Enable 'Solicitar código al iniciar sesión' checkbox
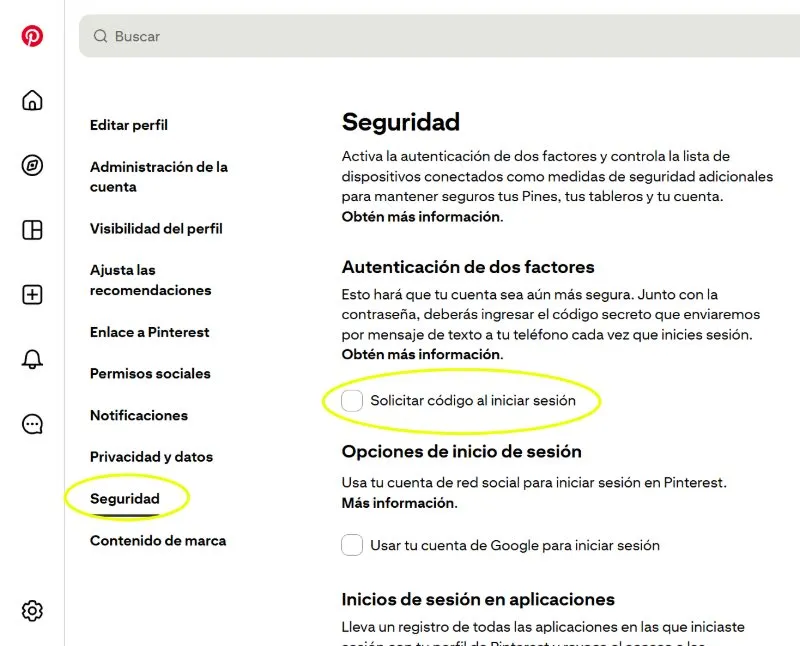 tap(352, 401)
